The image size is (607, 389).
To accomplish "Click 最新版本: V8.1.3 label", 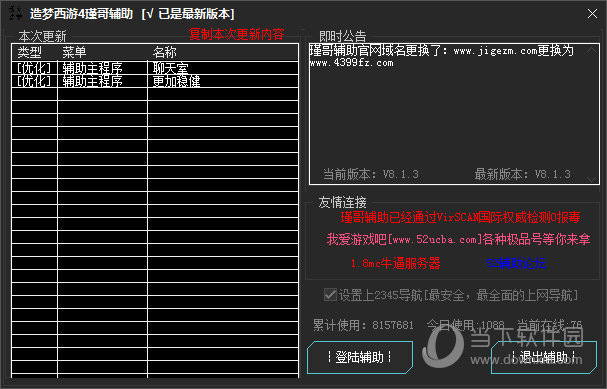I will [523, 174].
